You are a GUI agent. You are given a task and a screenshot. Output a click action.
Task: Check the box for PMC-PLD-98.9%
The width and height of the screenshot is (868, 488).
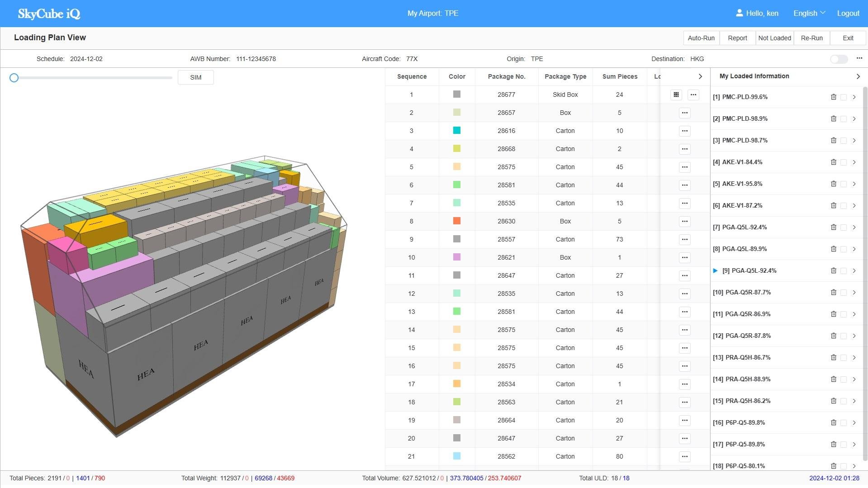tap(843, 119)
